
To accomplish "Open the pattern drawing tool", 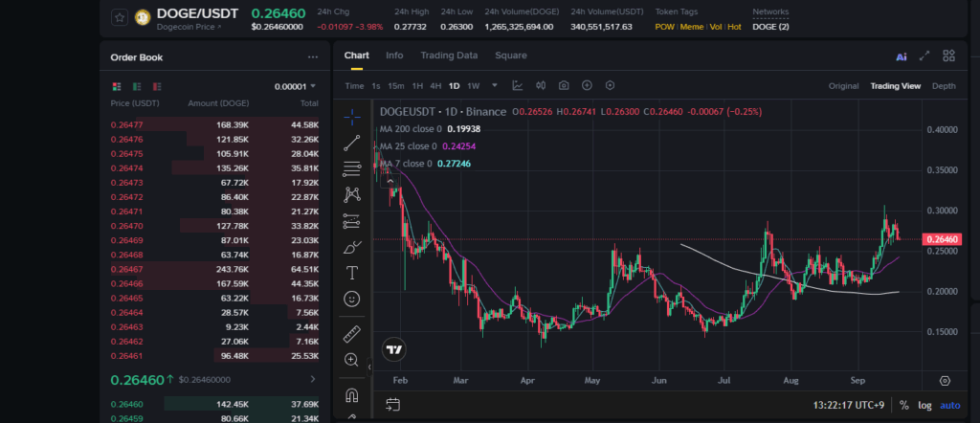I will 352,195.
